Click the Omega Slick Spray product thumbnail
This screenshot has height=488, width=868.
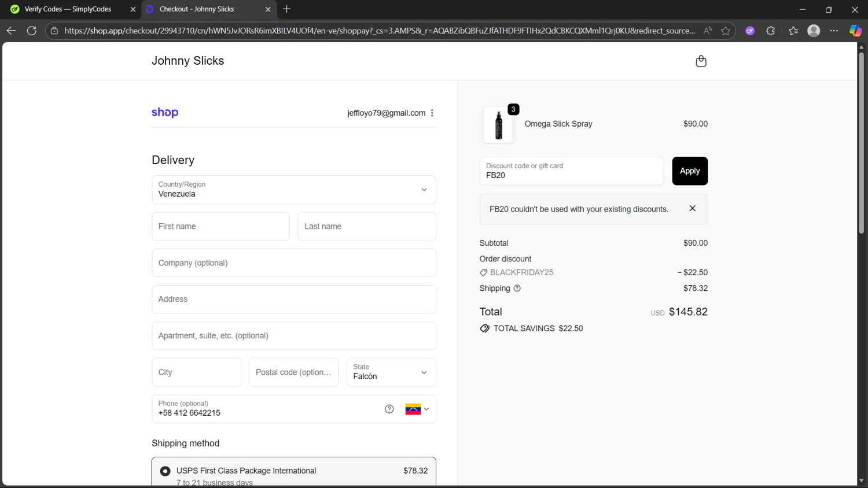pyautogui.click(x=498, y=124)
